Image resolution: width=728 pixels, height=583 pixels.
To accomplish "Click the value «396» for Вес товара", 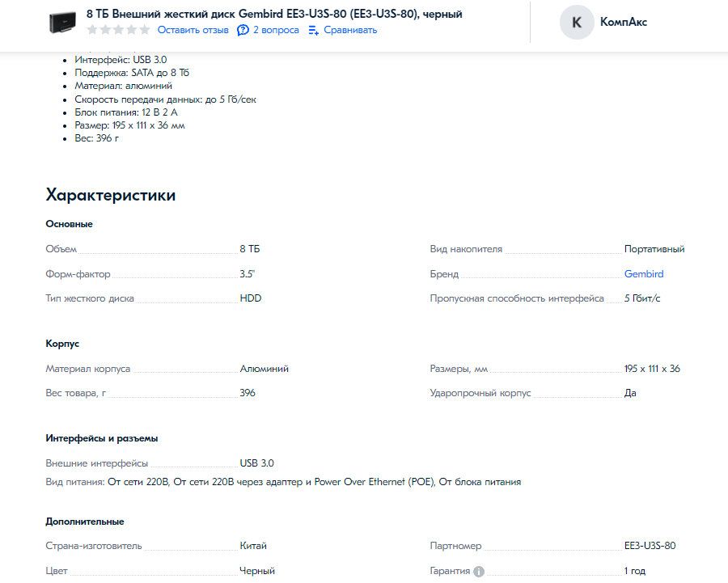I will tap(248, 393).
